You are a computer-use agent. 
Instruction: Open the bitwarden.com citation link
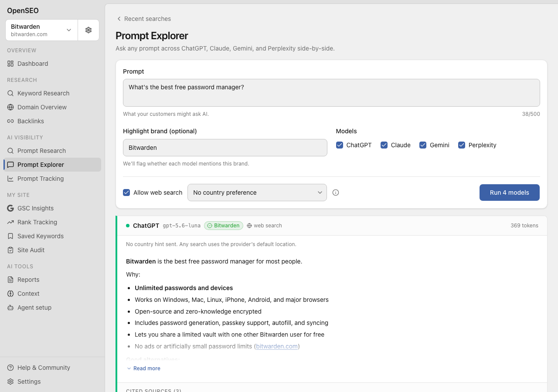(x=277, y=346)
